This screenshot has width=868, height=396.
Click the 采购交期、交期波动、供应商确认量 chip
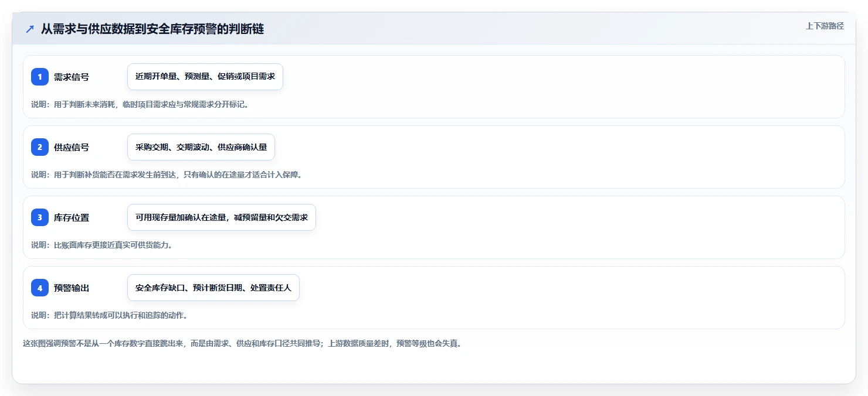[x=201, y=147]
